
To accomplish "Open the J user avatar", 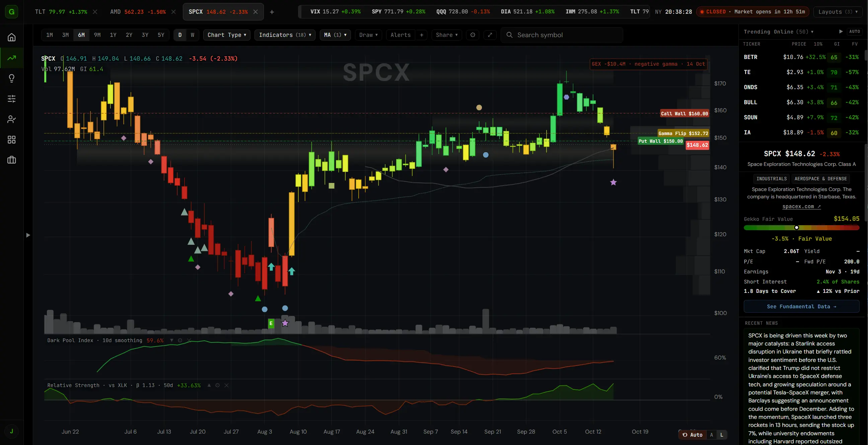I will (11, 431).
